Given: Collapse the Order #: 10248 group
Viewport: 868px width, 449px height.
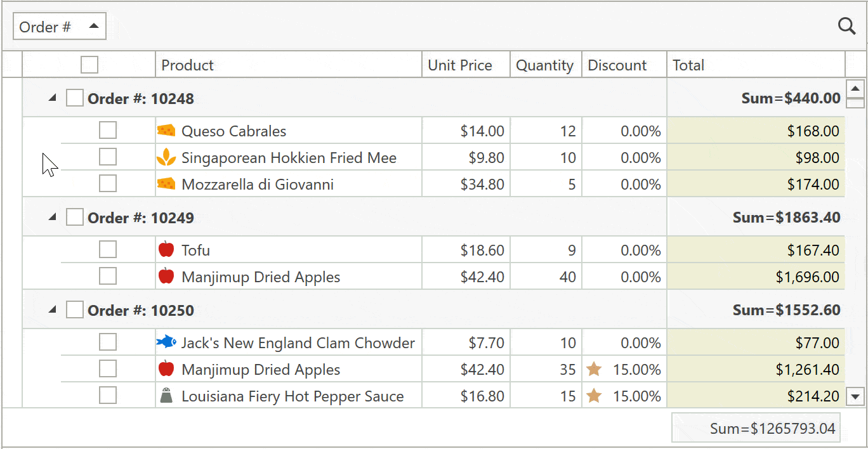Looking at the screenshot, I should coord(53,98).
